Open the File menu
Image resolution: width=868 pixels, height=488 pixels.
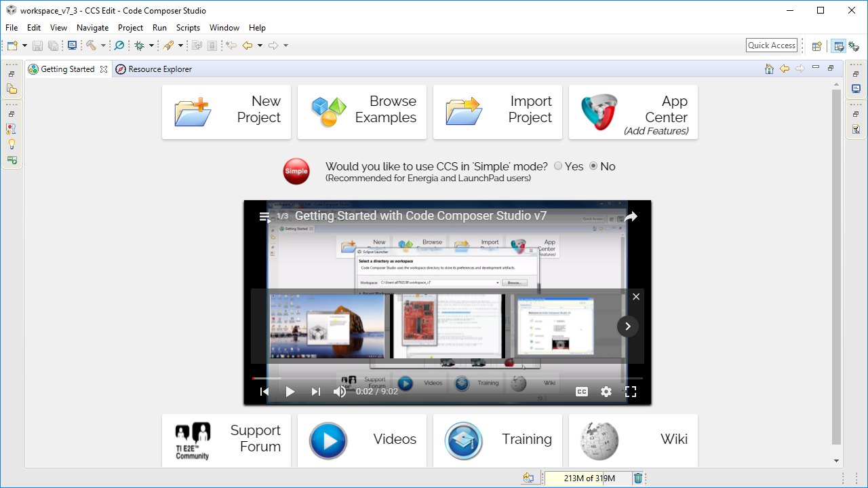point(12,28)
